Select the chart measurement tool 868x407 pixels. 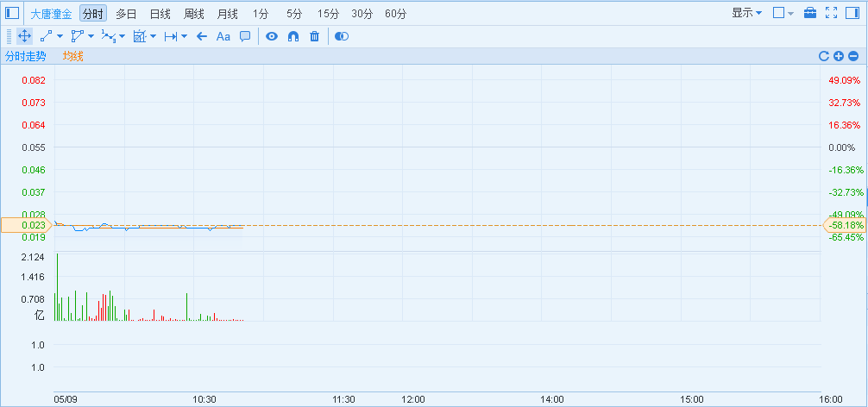pyautogui.click(x=140, y=36)
